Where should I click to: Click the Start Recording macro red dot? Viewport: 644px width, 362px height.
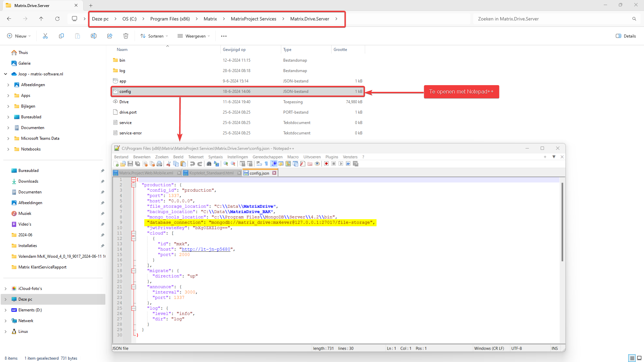pos(327,164)
